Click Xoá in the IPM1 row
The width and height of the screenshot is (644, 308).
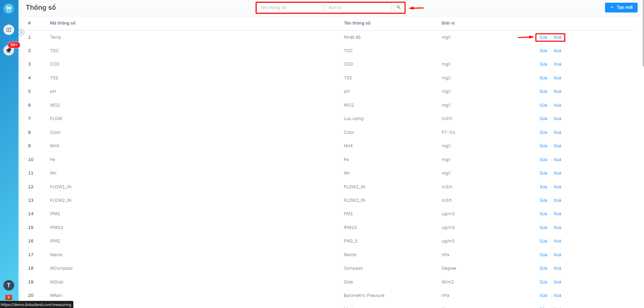[x=557, y=214]
